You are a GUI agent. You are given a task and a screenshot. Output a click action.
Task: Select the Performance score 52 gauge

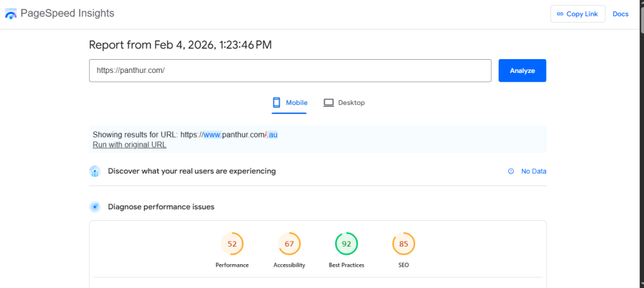coord(232,244)
